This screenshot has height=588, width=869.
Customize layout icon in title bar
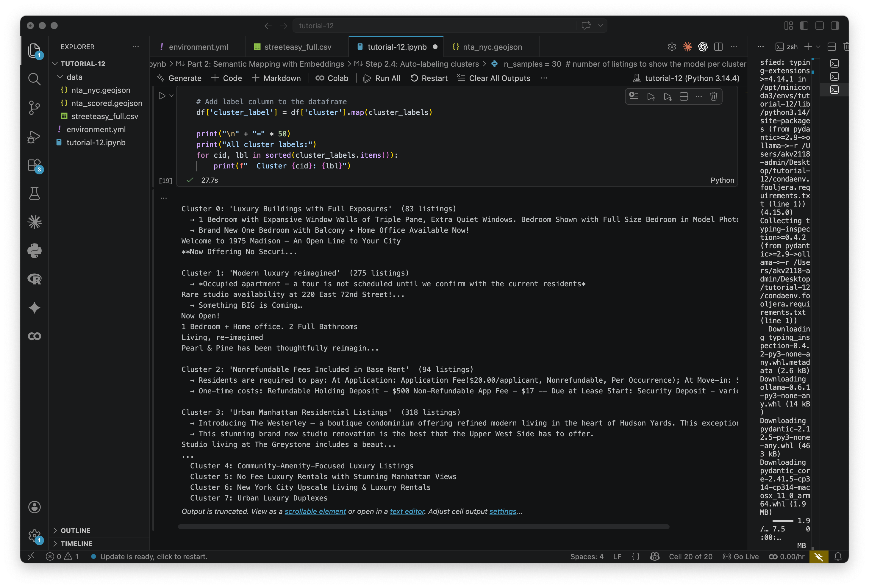[788, 25]
